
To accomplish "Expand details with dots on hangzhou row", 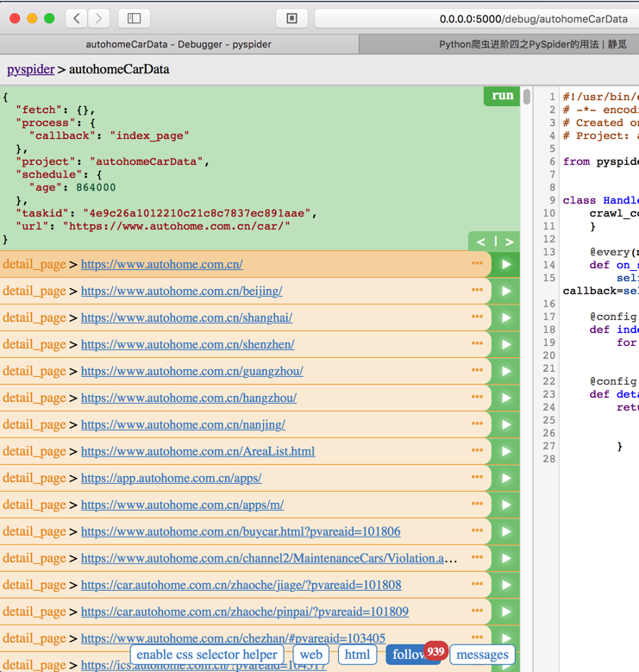I will click(x=477, y=397).
